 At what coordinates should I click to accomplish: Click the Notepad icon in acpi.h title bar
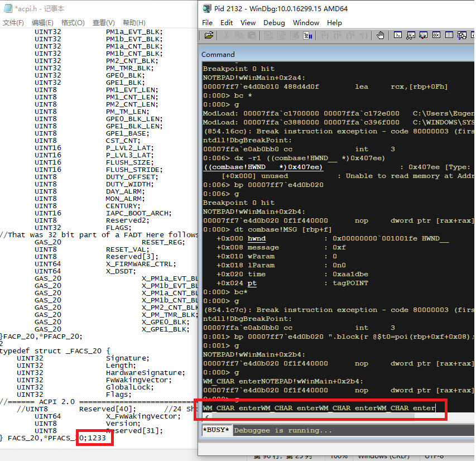(6, 8)
